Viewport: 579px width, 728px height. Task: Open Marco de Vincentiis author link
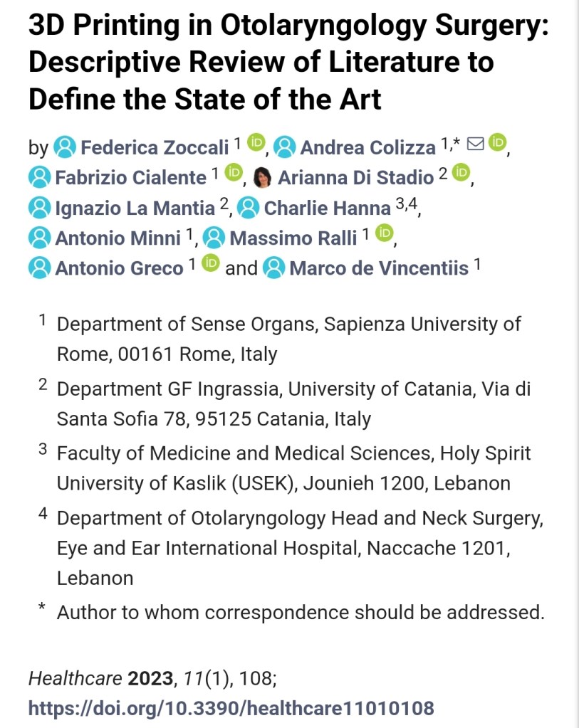click(378, 268)
